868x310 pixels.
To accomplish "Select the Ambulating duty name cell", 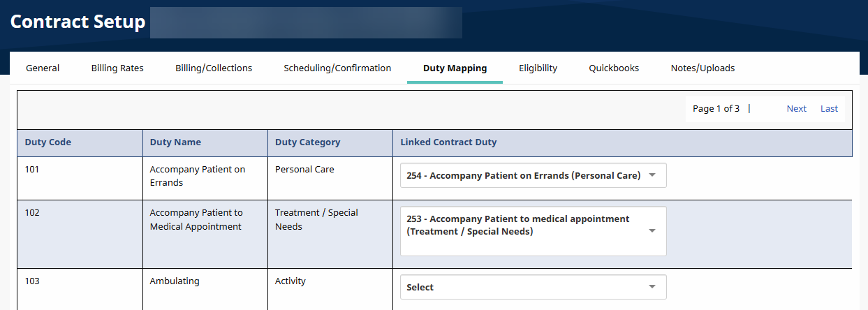I will click(x=175, y=281).
